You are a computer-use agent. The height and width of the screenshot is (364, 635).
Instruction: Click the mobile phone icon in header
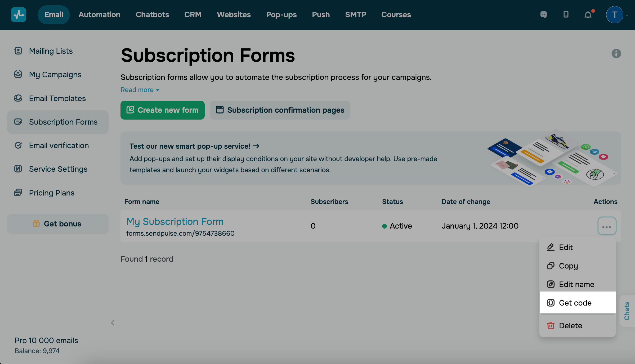566,15
